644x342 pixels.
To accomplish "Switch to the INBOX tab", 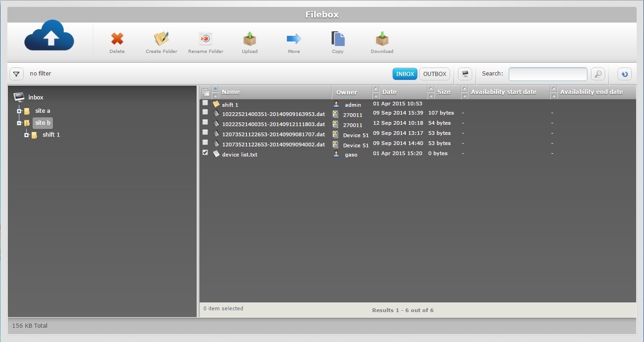I will [x=405, y=74].
